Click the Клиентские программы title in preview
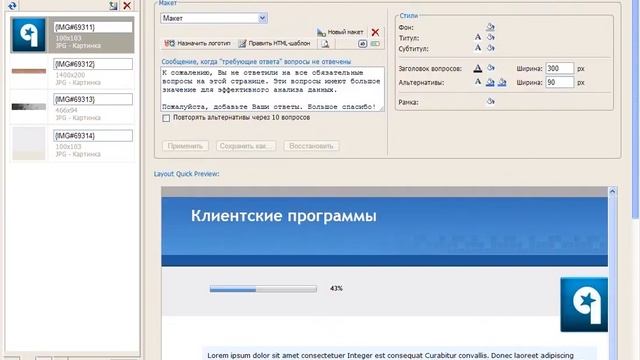 [x=284, y=216]
